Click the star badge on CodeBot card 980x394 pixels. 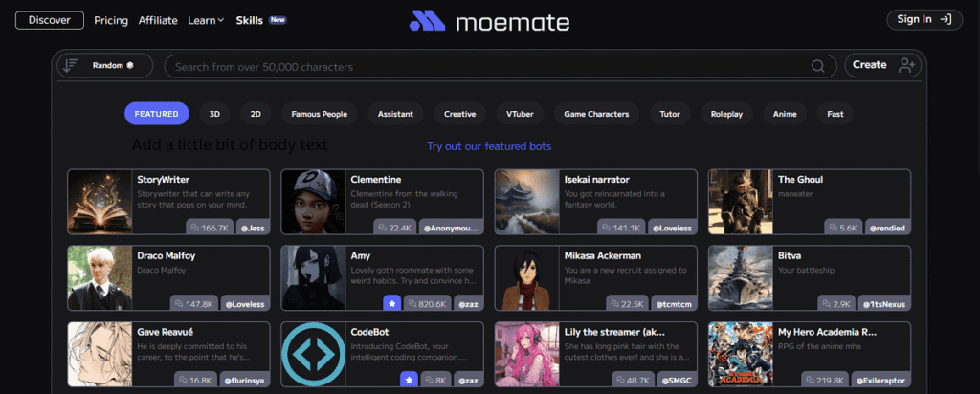[409, 380]
